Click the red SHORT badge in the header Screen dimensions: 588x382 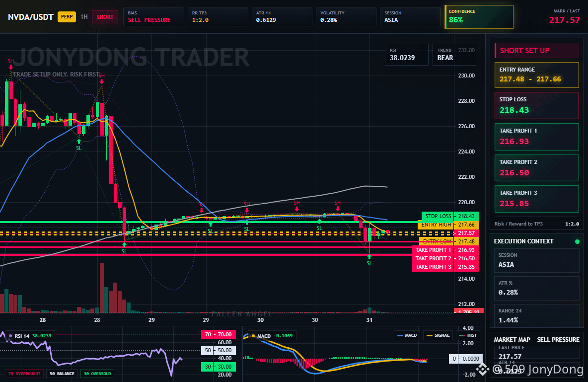click(x=105, y=17)
